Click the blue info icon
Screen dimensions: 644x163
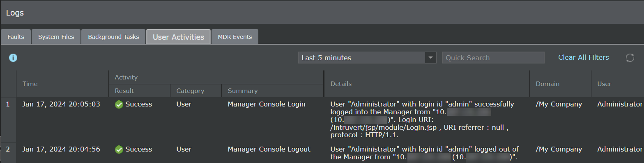pos(13,58)
